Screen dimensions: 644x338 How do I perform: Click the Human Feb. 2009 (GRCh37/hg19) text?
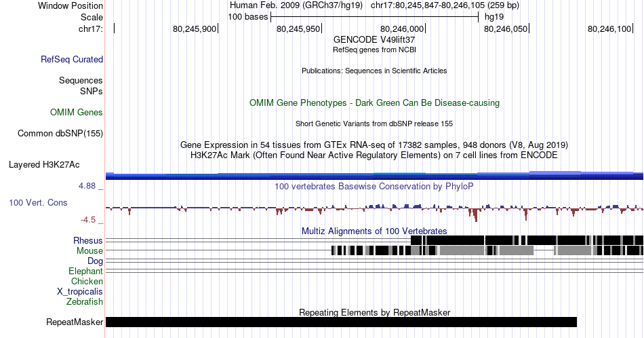296,5
